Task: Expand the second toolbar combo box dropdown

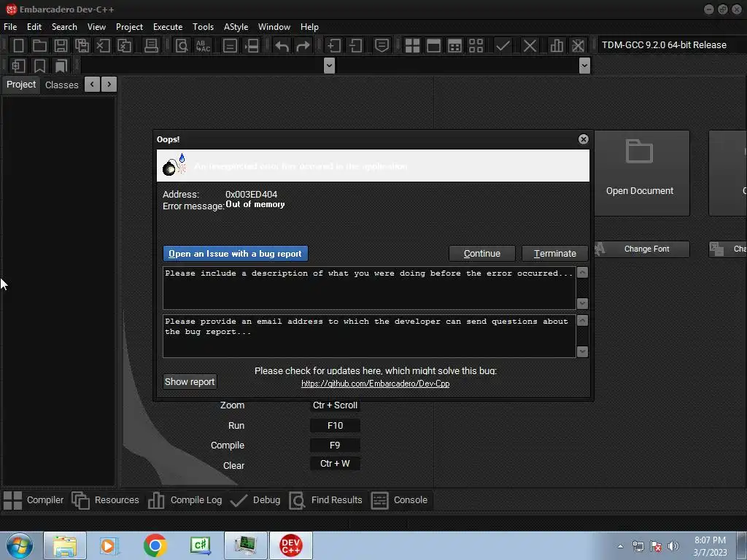Action: [x=584, y=65]
